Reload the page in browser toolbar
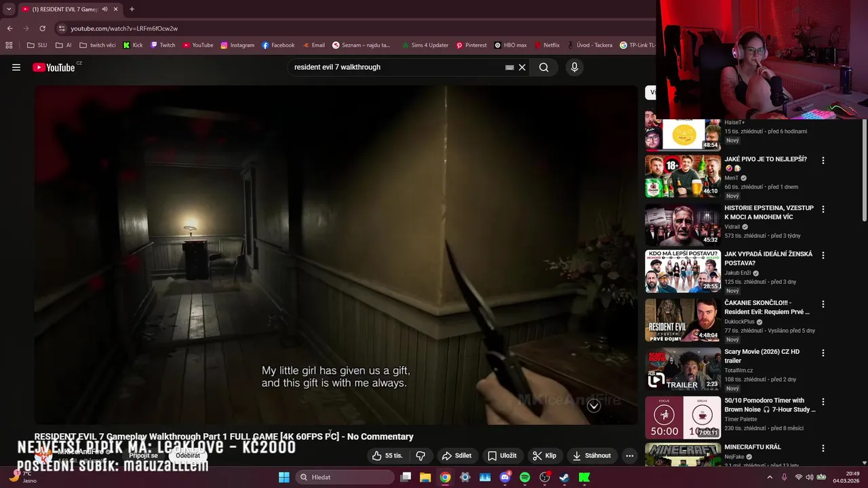 click(42, 28)
